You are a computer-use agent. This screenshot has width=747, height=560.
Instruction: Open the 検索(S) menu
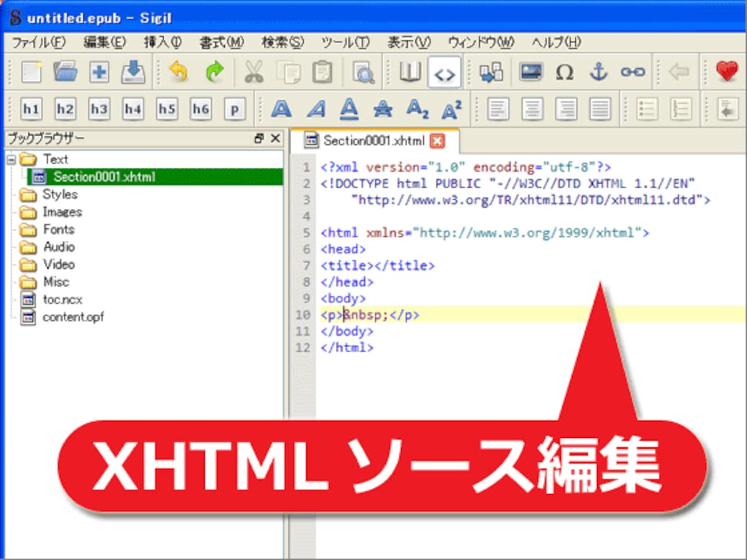pos(283,42)
